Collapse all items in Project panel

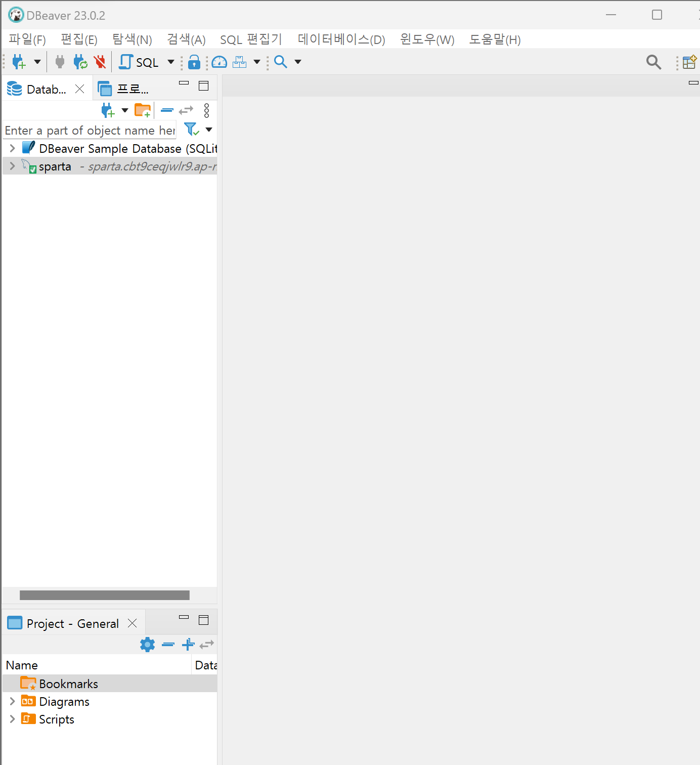tap(168, 644)
